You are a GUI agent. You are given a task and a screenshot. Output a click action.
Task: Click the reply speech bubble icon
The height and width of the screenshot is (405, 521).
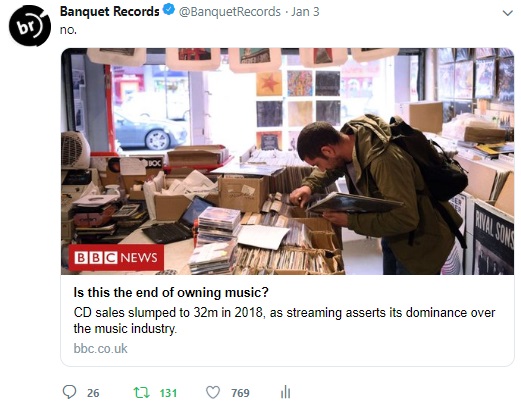(x=69, y=392)
